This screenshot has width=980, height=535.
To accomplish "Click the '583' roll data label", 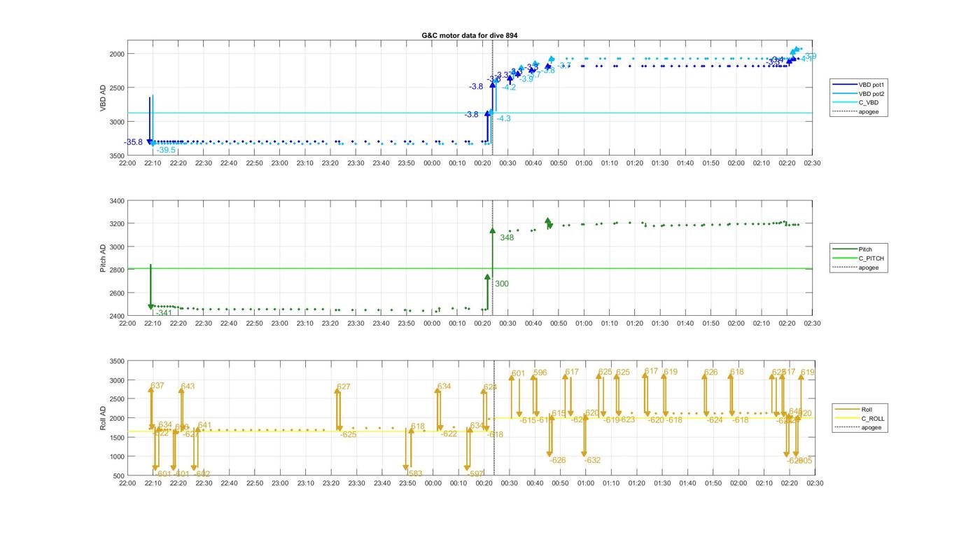I will click(416, 473).
